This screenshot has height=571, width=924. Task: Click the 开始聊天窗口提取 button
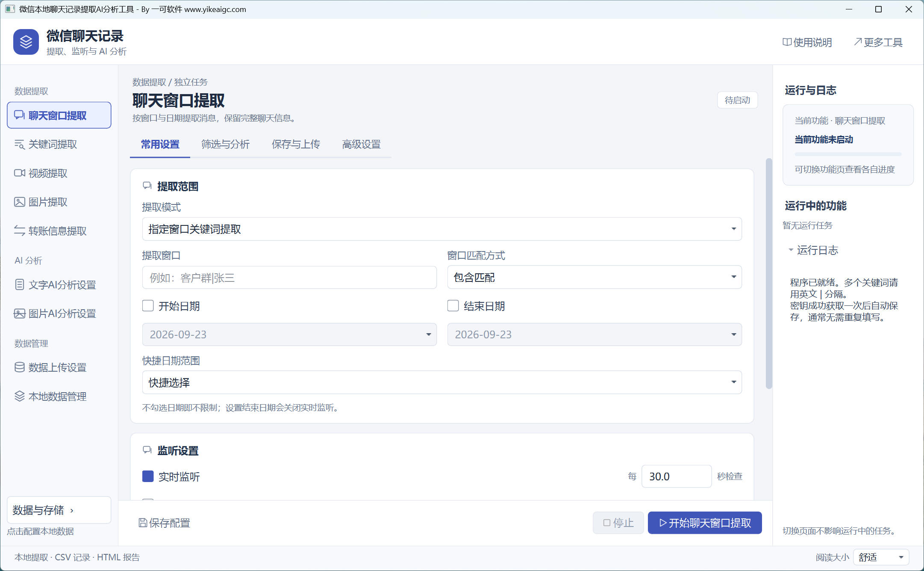click(x=705, y=523)
